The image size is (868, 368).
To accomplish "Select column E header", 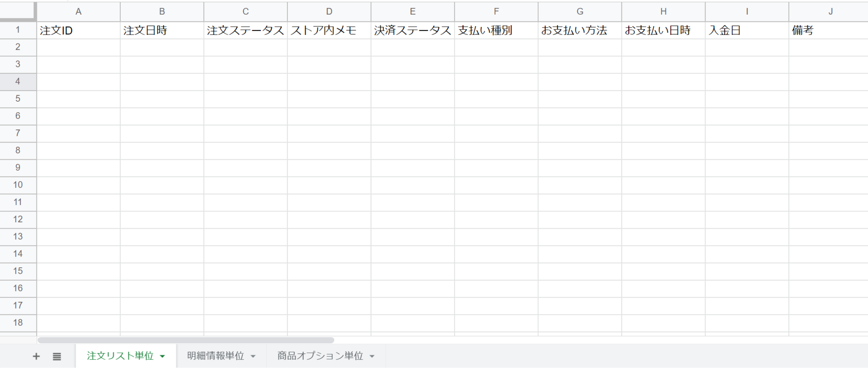I will [x=413, y=12].
